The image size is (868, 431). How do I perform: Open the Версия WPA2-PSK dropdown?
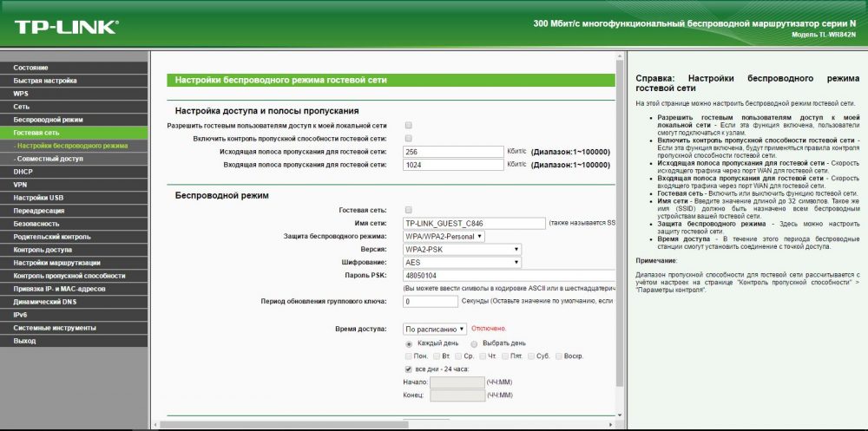(x=463, y=250)
